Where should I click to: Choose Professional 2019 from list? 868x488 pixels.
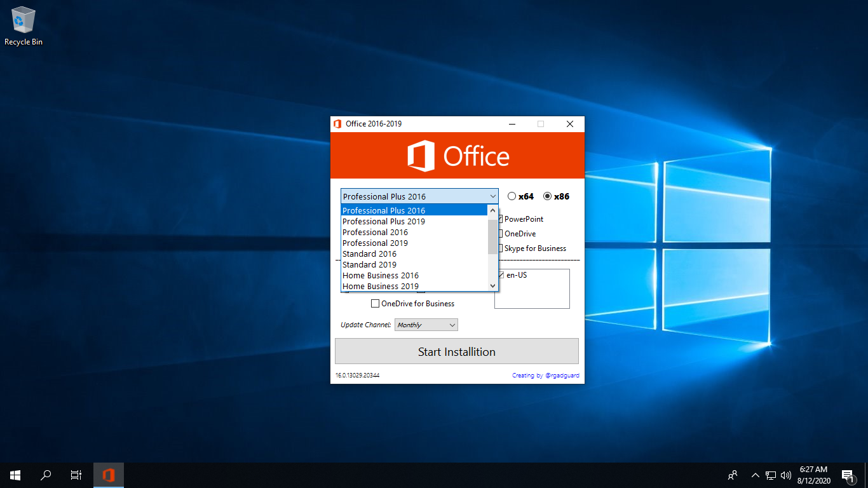tap(414, 243)
